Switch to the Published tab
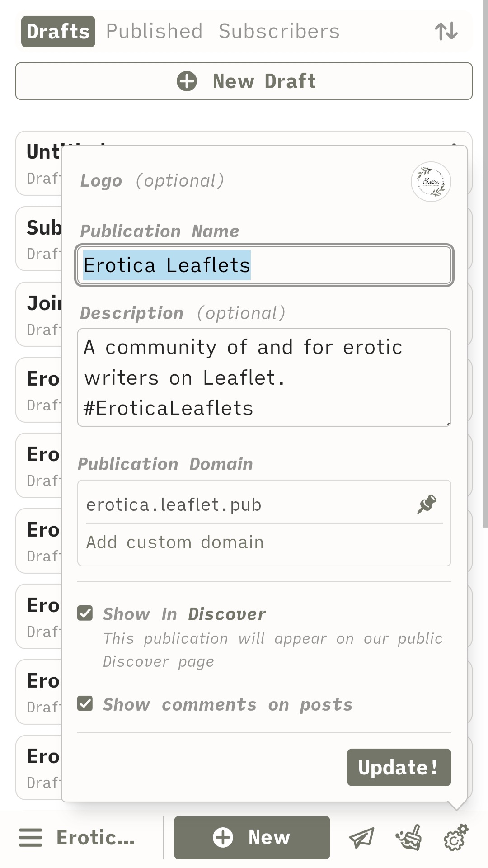488x868 pixels. click(x=154, y=31)
